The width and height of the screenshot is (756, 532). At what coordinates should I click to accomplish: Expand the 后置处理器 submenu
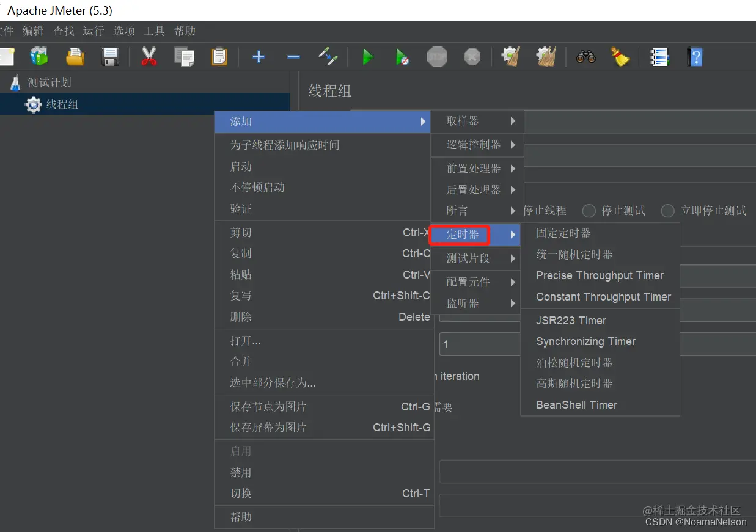point(477,190)
